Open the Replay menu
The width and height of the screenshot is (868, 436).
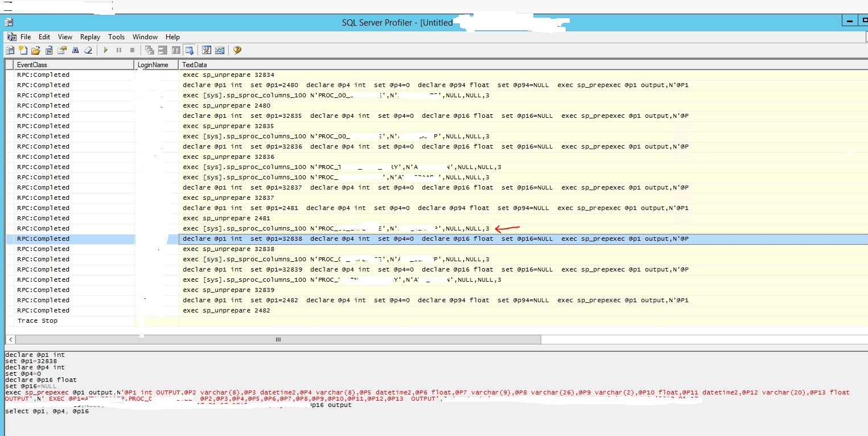pos(90,36)
